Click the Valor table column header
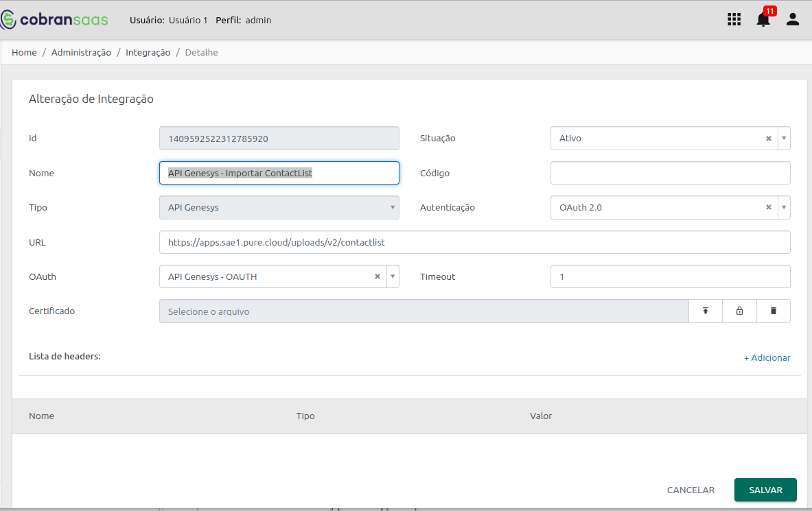 541,416
